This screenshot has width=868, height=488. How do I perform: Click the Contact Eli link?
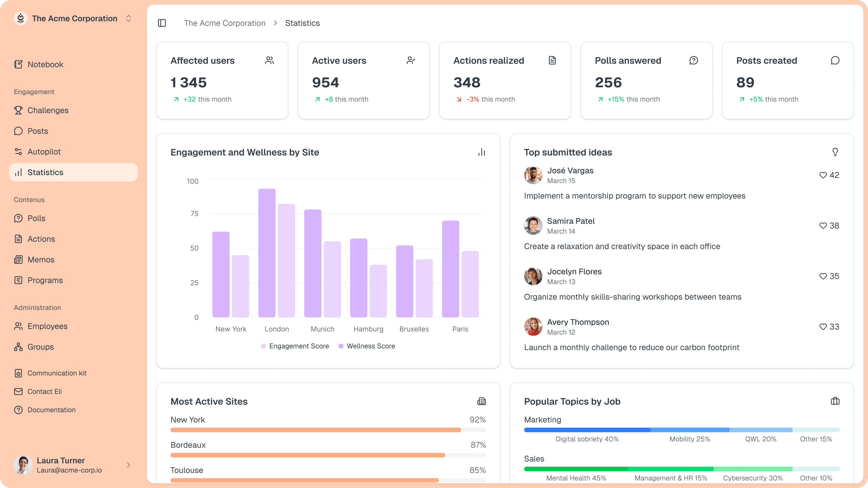tap(44, 391)
